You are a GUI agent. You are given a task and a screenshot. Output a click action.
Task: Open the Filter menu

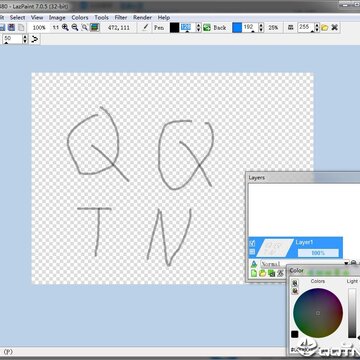pos(121,17)
